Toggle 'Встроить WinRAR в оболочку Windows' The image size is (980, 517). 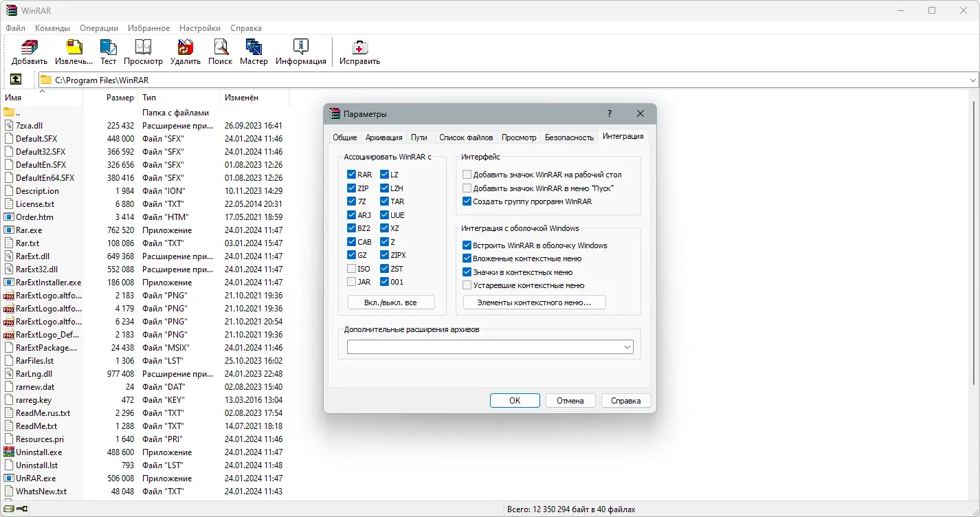pyautogui.click(x=467, y=245)
